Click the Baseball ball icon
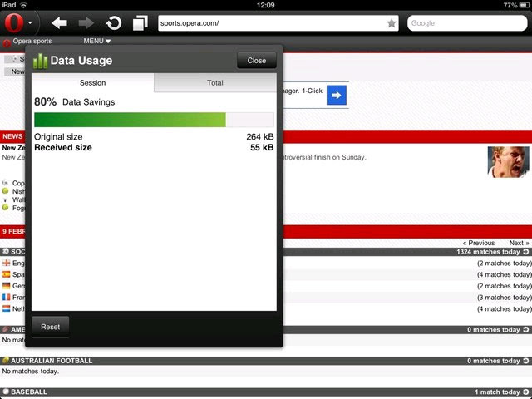This screenshot has width=532, height=399. point(6,392)
